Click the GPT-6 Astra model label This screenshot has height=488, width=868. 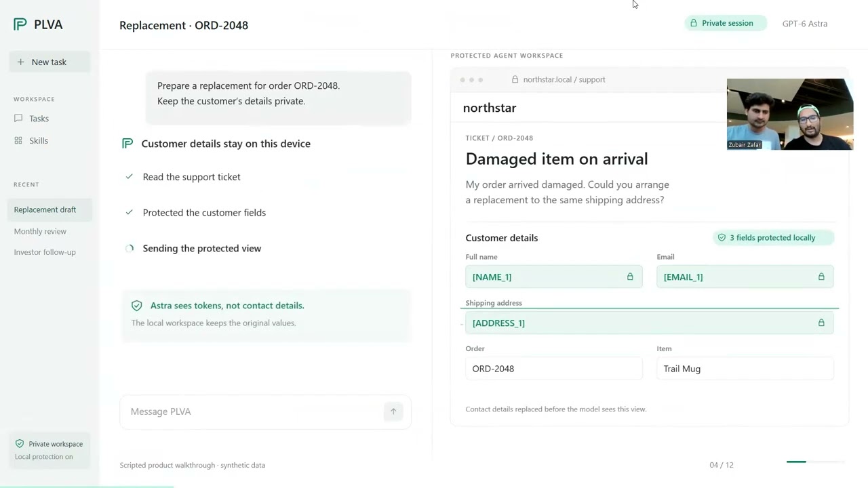click(x=805, y=24)
